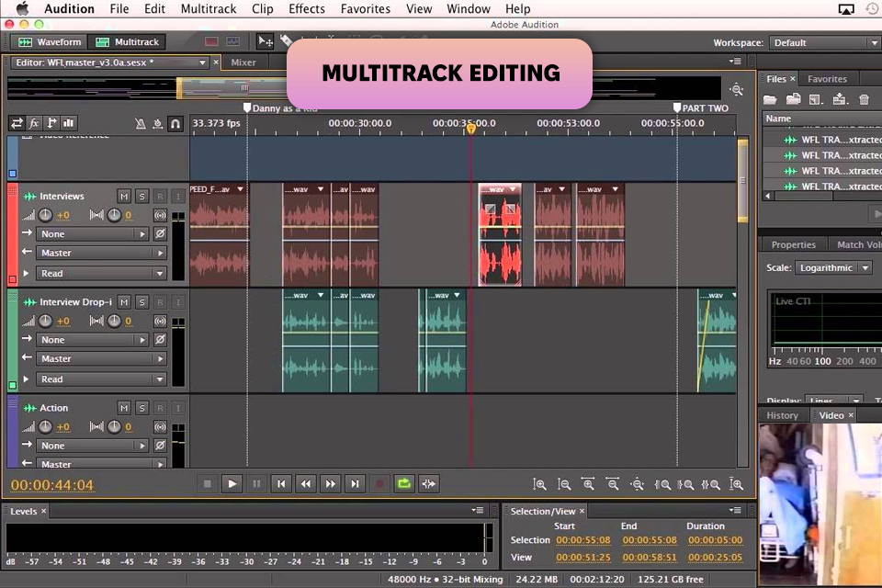The width and height of the screenshot is (882, 588).
Task: Toggle the green Loop Playback button
Action: (x=404, y=484)
